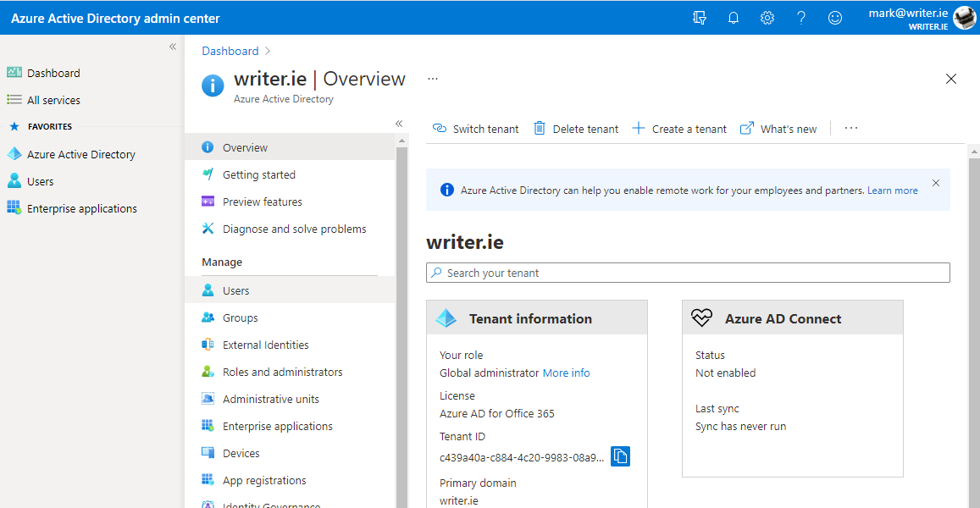Click the feedback smiley icon
The image size is (980, 508).
point(835,18)
